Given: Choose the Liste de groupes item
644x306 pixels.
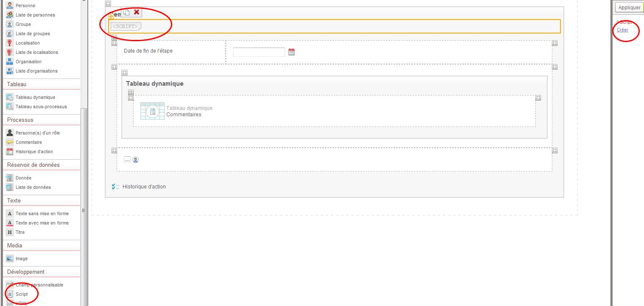Looking at the screenshot, I should pos(28,34).
